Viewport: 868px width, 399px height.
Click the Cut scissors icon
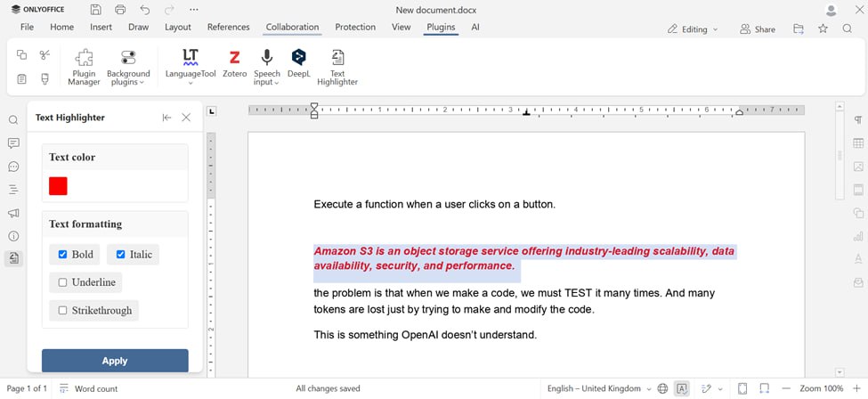click(x=45, y=54)
